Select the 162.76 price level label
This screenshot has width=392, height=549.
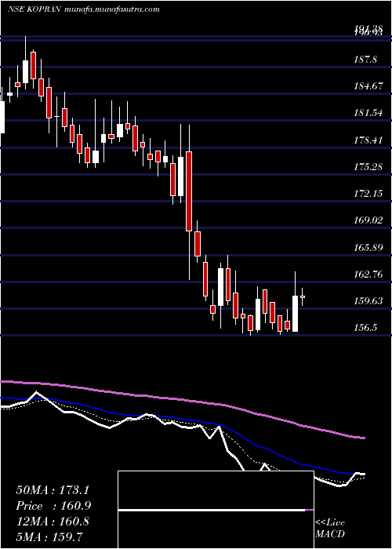point(368,274)
